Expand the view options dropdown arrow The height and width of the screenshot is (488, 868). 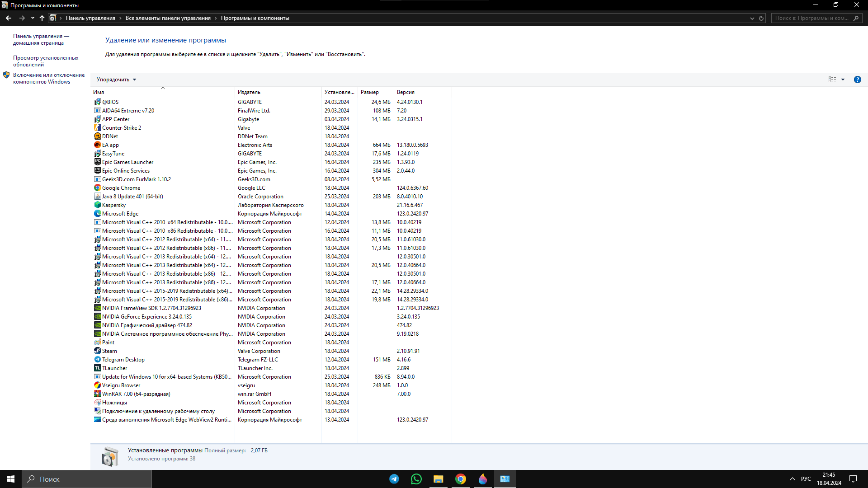843,80
